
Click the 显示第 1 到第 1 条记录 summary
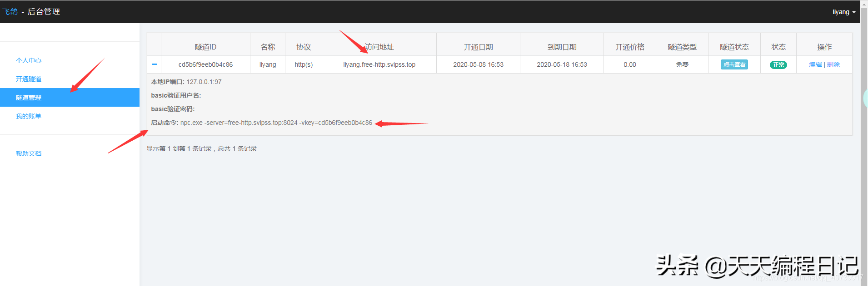click(x=201, y=148)
